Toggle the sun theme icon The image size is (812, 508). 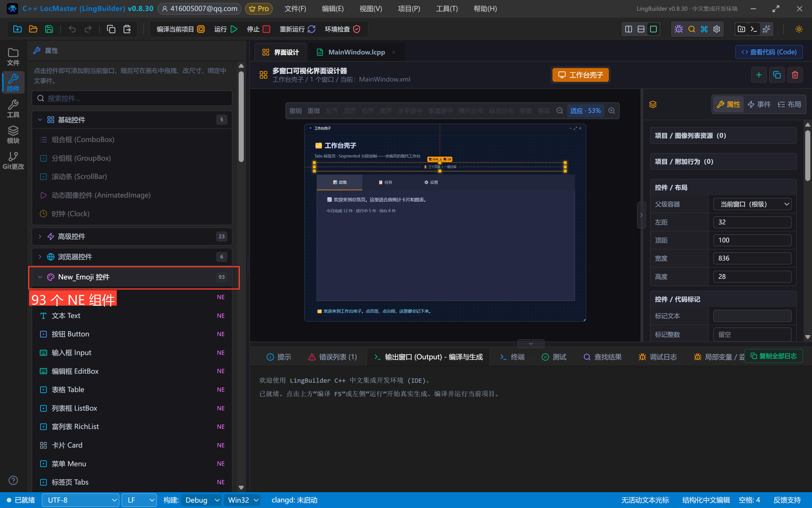click(x=799, y=29)
